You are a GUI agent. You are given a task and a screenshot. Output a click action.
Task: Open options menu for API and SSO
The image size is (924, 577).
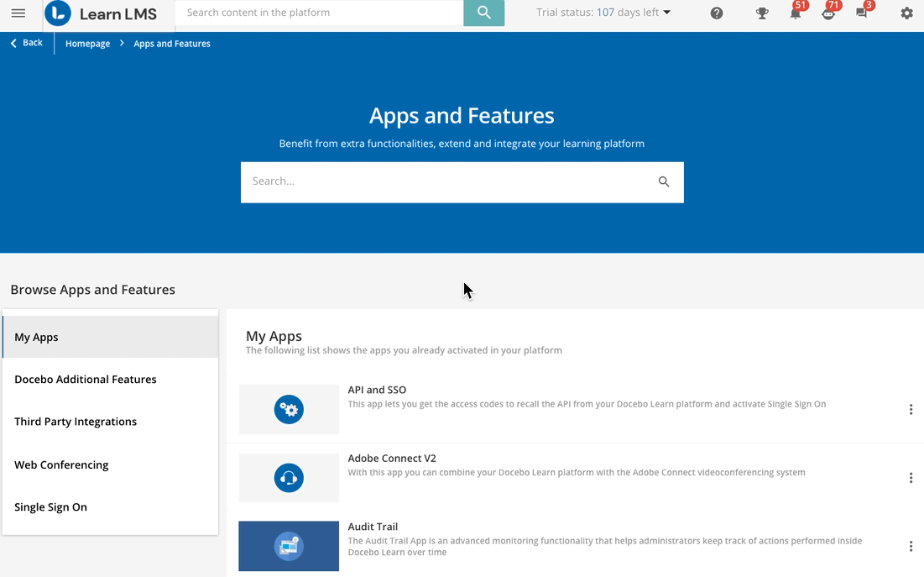pyautogui.click(x=911, y=410)
